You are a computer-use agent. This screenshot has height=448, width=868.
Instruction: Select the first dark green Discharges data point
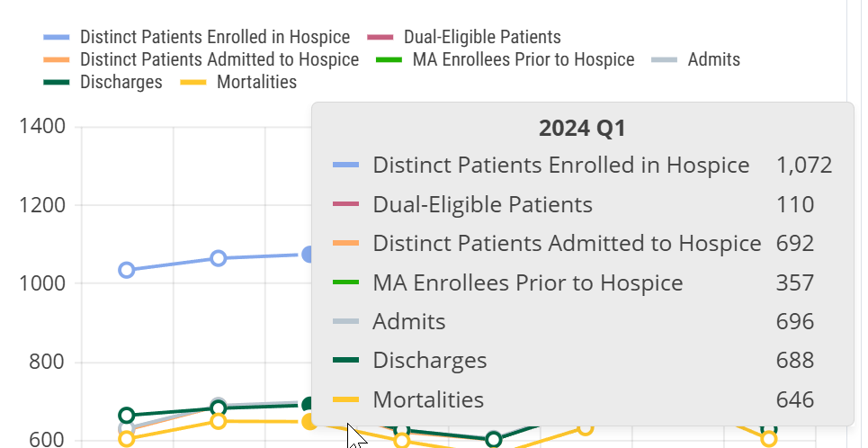(127, 416)
